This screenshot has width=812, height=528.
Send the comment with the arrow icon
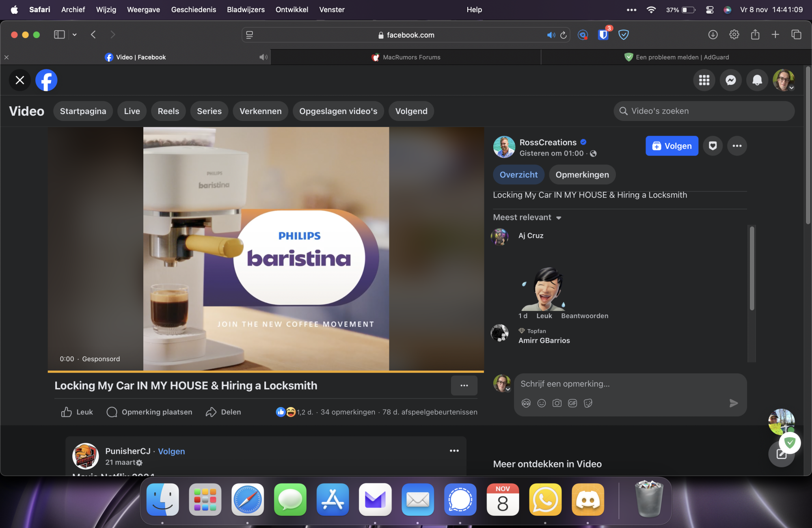(x=734, y=403)
